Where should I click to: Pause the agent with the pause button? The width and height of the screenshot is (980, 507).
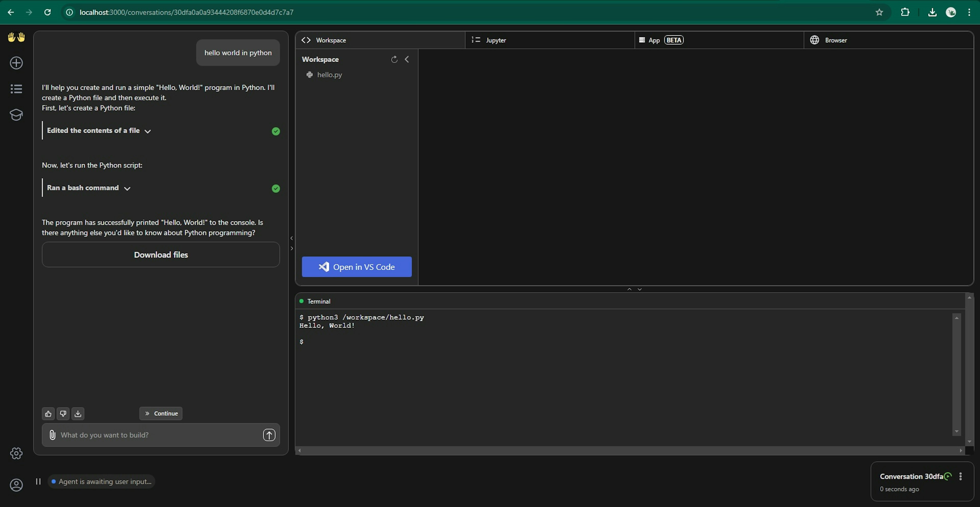(x=38, y=481)
